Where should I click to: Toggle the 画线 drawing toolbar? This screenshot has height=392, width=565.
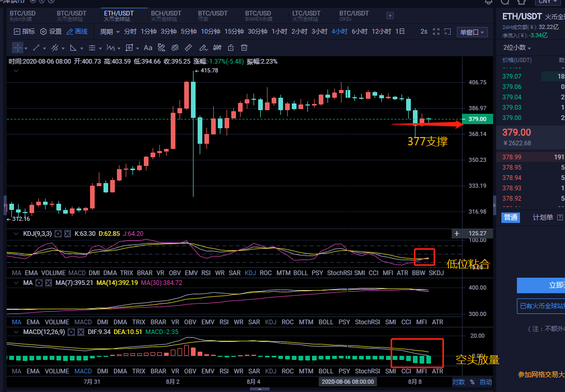tap(77, 32)
